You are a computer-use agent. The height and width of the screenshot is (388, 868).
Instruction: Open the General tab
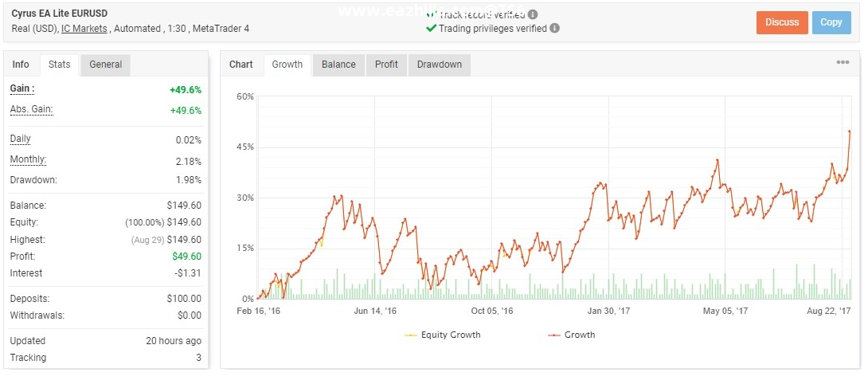[105, 65]
